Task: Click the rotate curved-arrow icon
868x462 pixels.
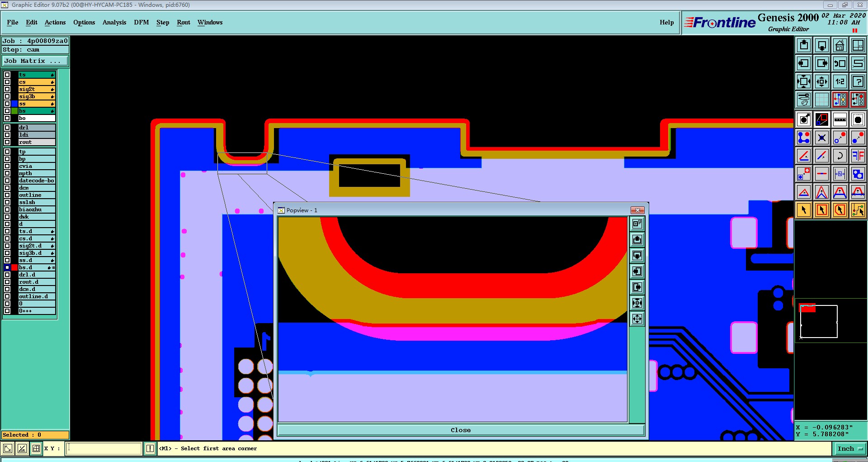Action: point(840,156)
